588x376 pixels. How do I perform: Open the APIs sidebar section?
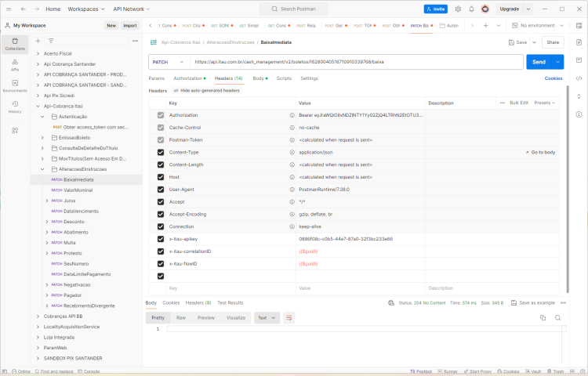coord(15,65)
